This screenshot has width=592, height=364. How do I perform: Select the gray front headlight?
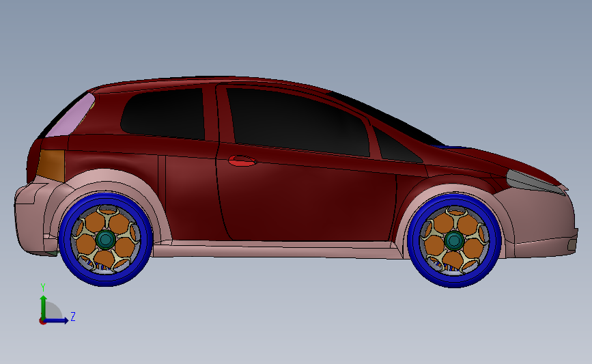(x=534, y=182)
